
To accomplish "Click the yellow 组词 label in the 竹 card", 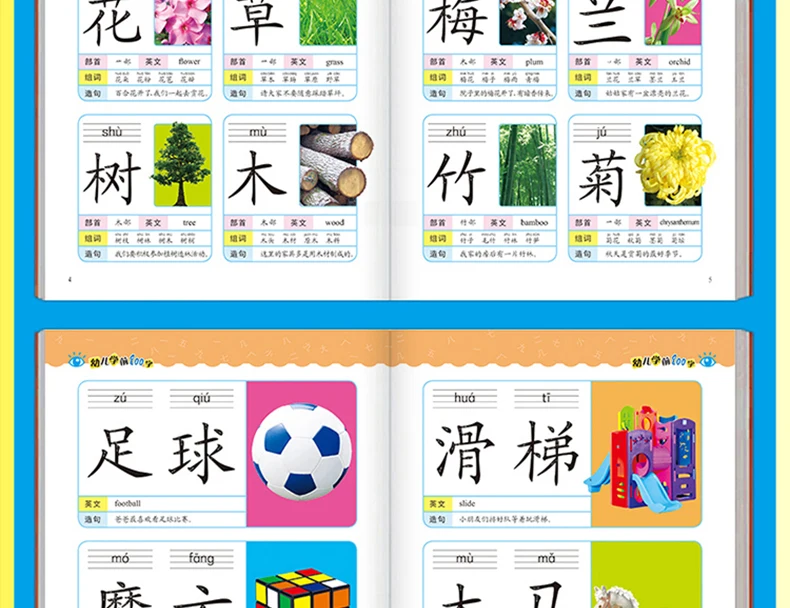I will point(437,238).
